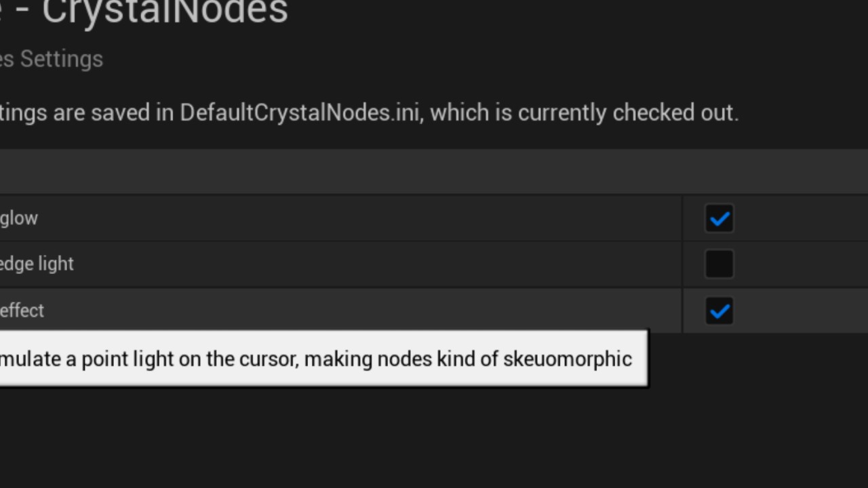Uncheck the glow checkbox
The height and width of the screenshot is (488, 868).
719,219
